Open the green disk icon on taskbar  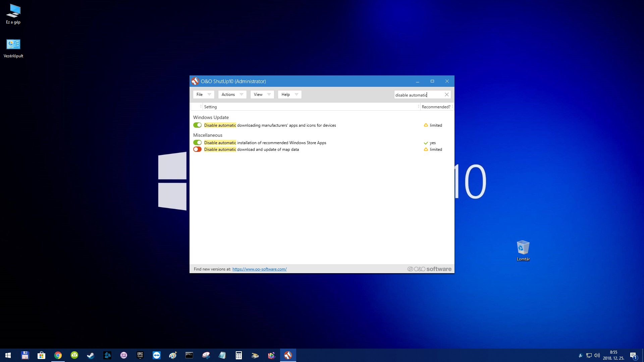[x=74, y=355]
